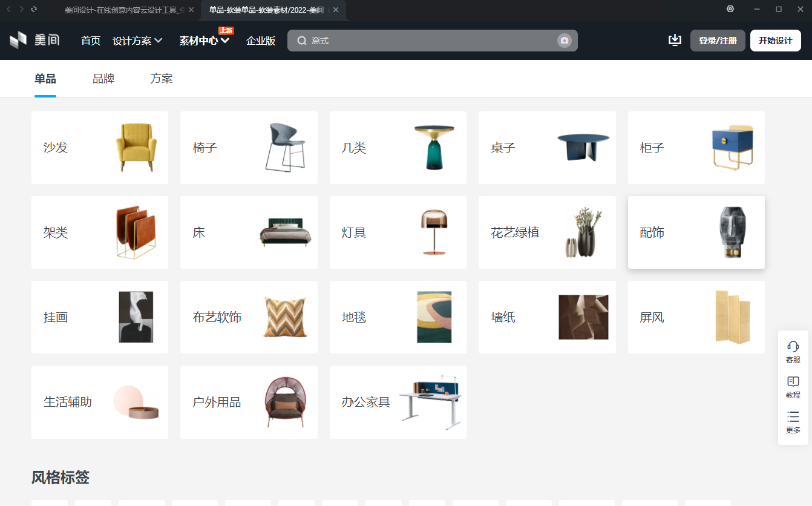The height and width of the screenshot is (506, 812).
Task: Open the 企业版 menu item
Action: 260,41
